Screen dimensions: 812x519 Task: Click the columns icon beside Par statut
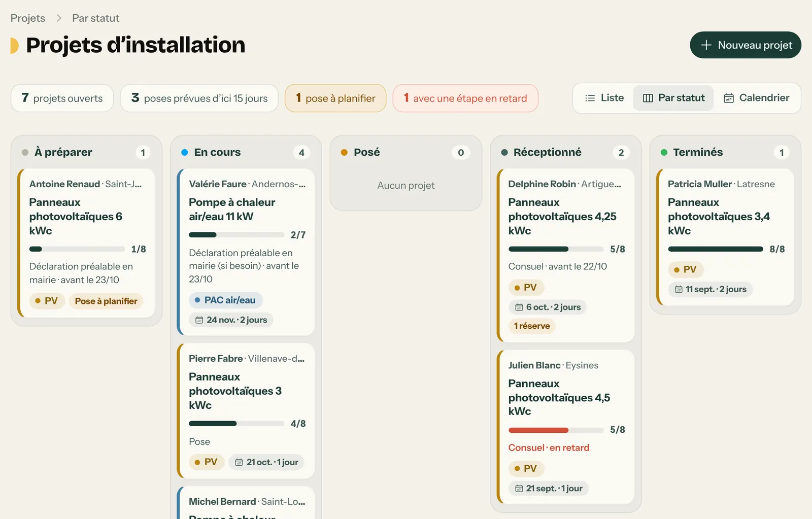coord(648,98)
